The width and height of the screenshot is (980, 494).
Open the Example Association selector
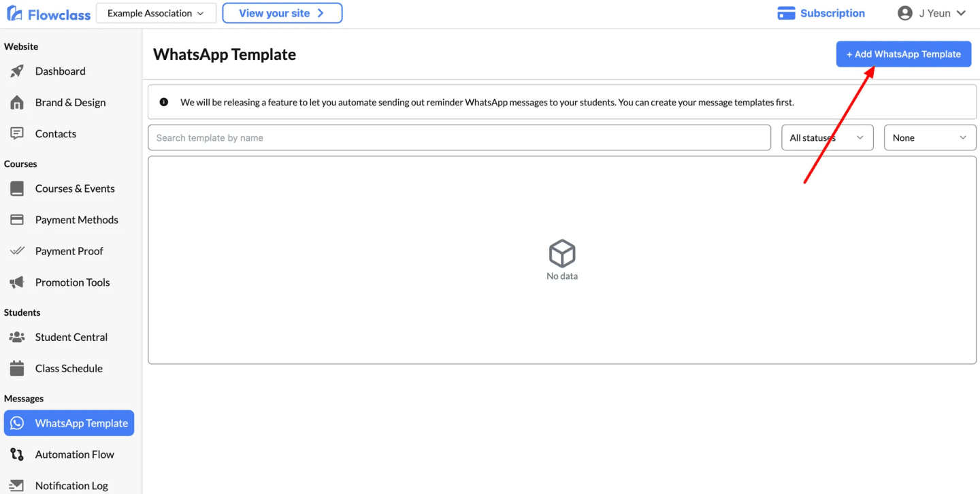point(157,13)
